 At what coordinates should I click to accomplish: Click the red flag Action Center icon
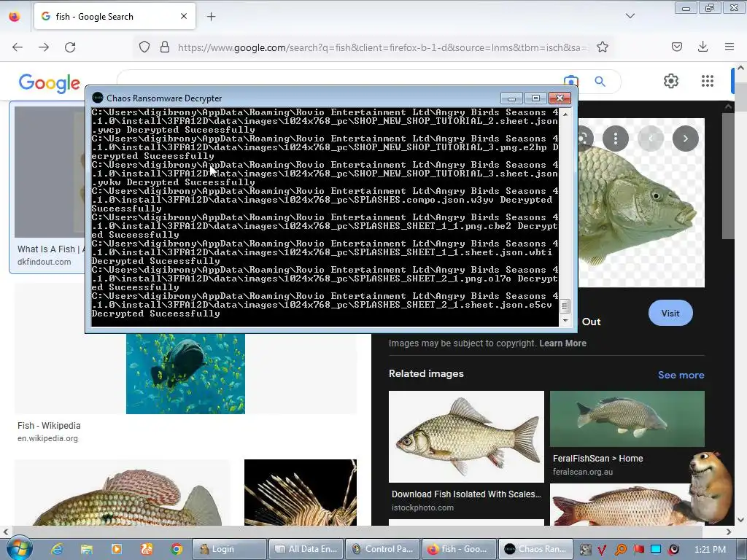point(638,550)
